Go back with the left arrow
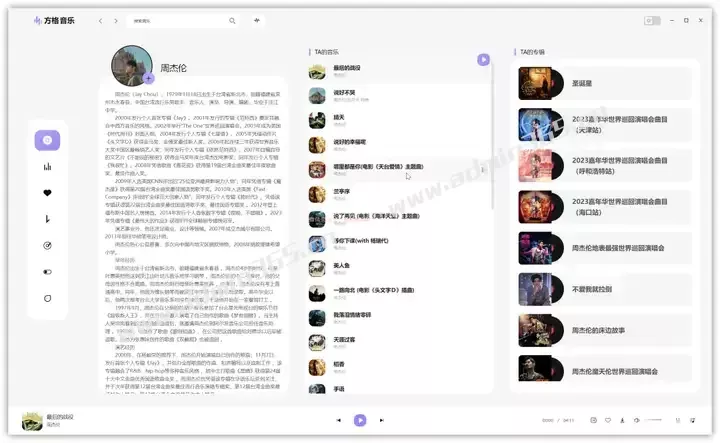This screenshot has height=443, width=720. [101, 21]
